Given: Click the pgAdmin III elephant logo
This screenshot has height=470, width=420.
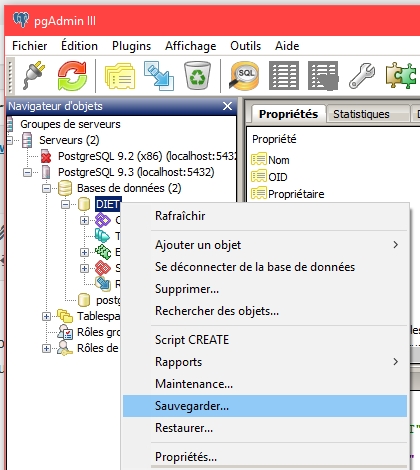Looking at the screenshot, I should pos(21,20).
